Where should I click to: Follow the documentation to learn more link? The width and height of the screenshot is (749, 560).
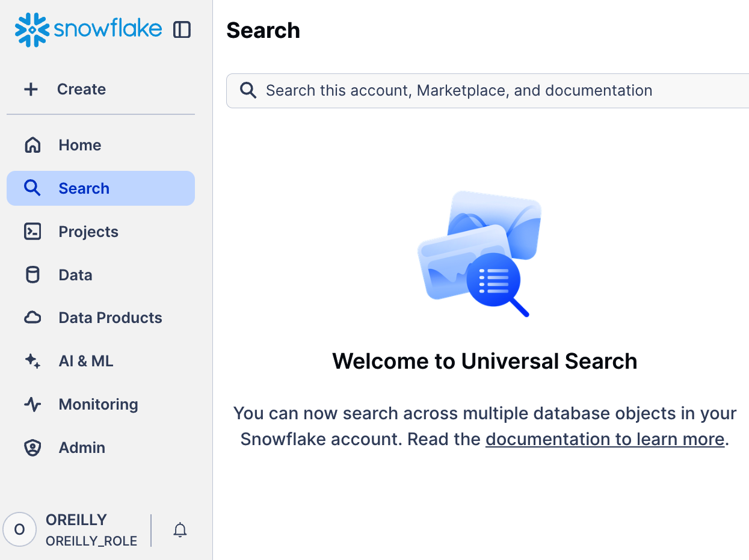click(605, 439)
